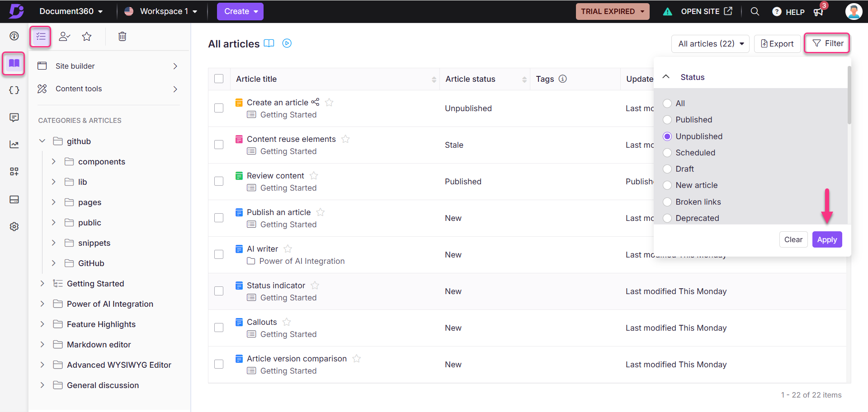Open the Analytics chart icon
Viewport: 868px width, 412px height.
pos(14,145)
